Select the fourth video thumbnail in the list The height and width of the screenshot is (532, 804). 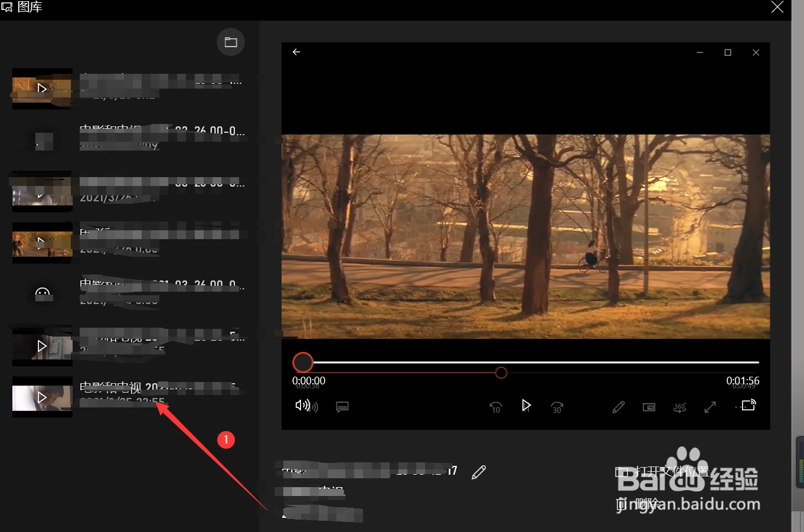pos(43,243)
